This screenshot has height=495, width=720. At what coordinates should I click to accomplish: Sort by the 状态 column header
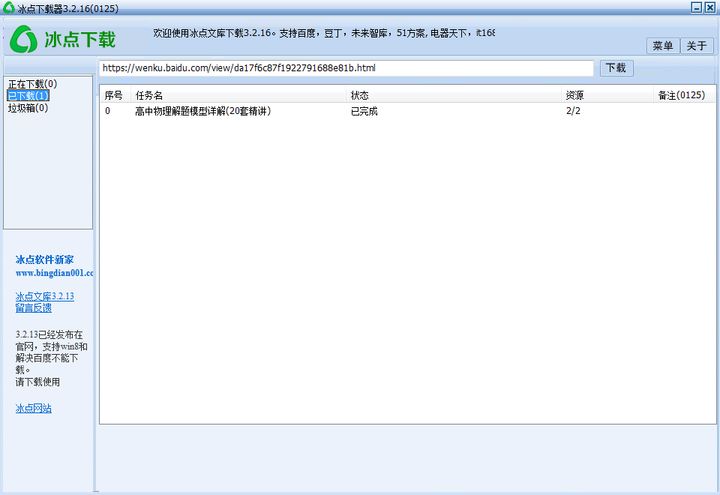point(359,95)
